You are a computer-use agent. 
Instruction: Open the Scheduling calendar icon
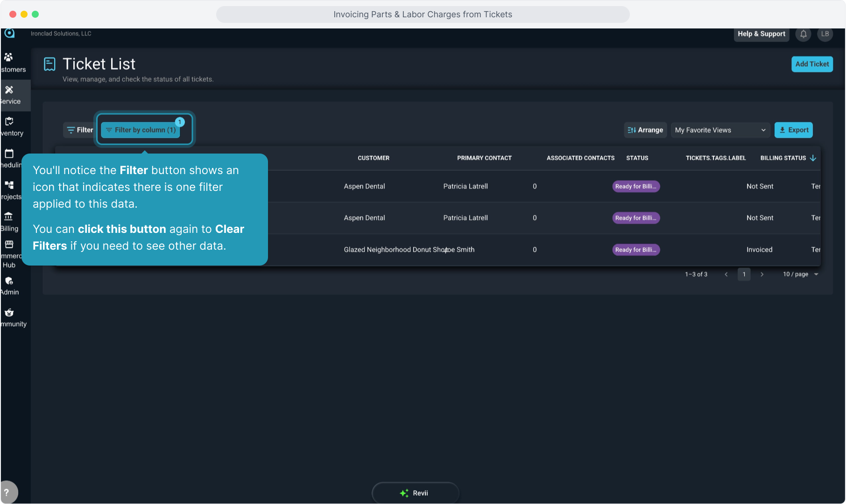coord(9,154)
